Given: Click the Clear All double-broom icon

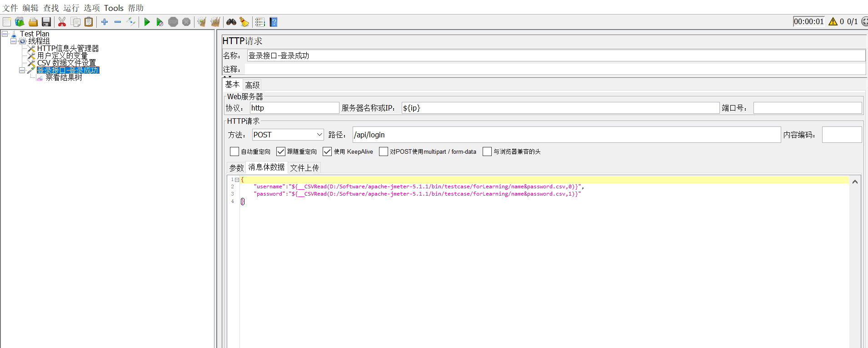Looking at the screenshot, I should point(215,22).
